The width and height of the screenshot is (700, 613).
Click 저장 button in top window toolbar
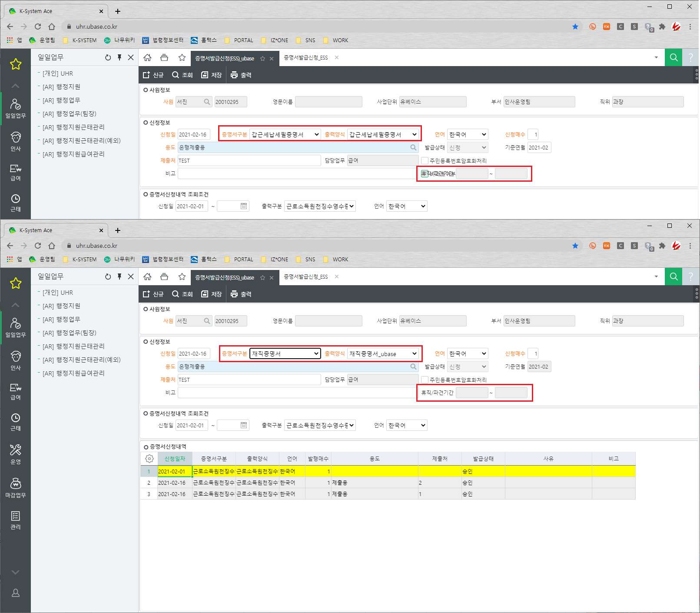pos(211,75)
